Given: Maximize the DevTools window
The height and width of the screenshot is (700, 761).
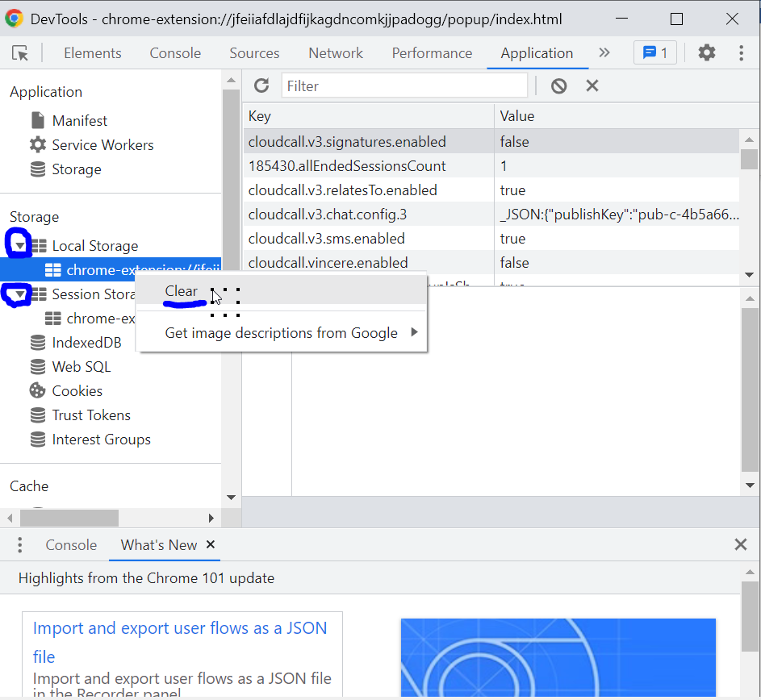Looking at the screenshot, I should pyautogui.click(x=676, y=19).
